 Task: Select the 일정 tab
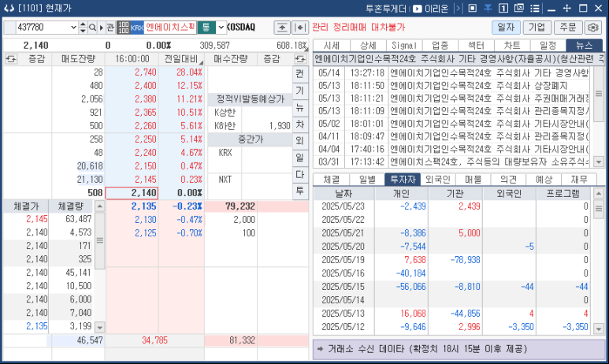[548, 46]
